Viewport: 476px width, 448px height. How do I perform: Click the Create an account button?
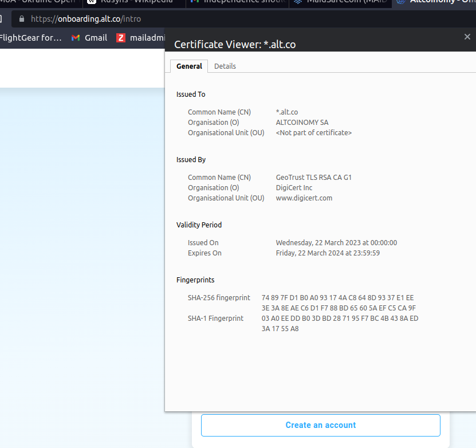point(321,425)
